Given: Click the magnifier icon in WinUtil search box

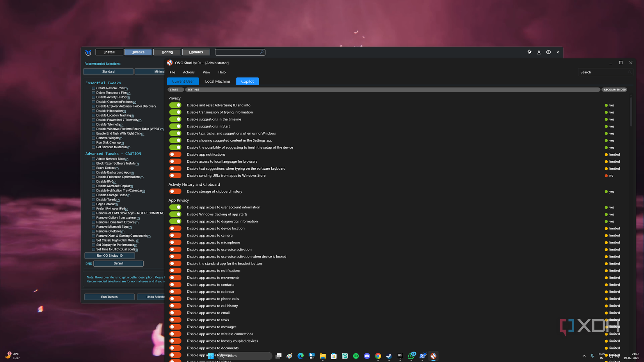Looking at the screenshot, I should point(262,52).
